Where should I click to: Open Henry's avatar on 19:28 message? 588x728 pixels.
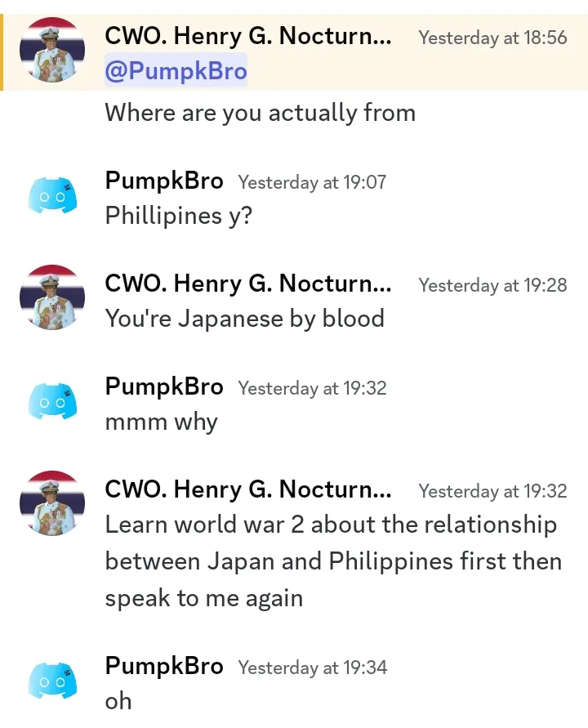pos(52,297)
